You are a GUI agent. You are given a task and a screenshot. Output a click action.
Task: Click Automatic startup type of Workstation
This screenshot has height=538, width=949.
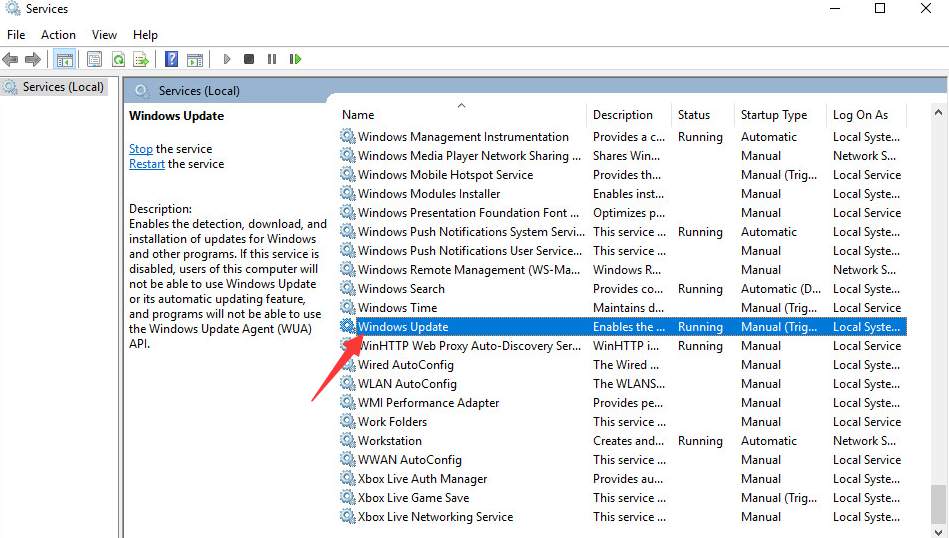[x=769, y=441]
